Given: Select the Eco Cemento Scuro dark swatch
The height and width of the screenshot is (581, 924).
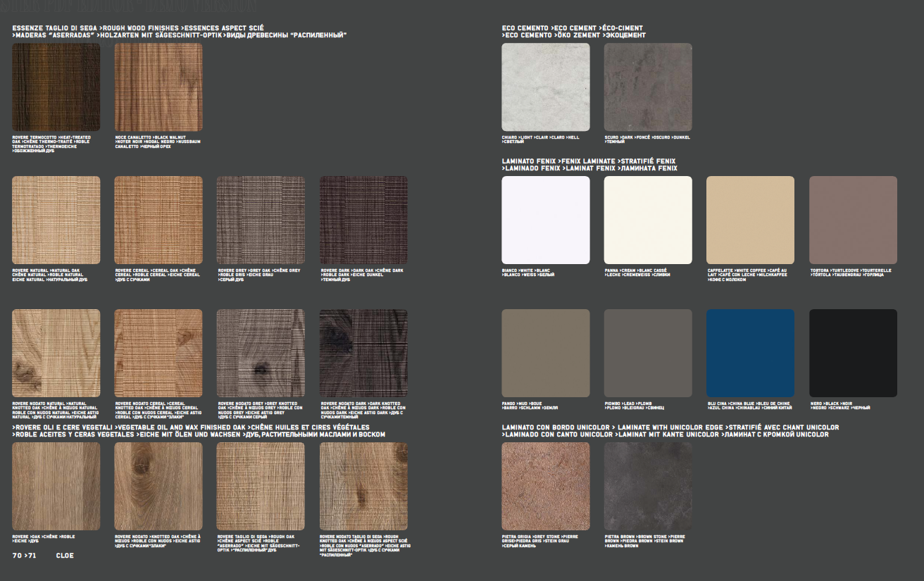Looking at the screenshot, I should [x=648, y=87].
